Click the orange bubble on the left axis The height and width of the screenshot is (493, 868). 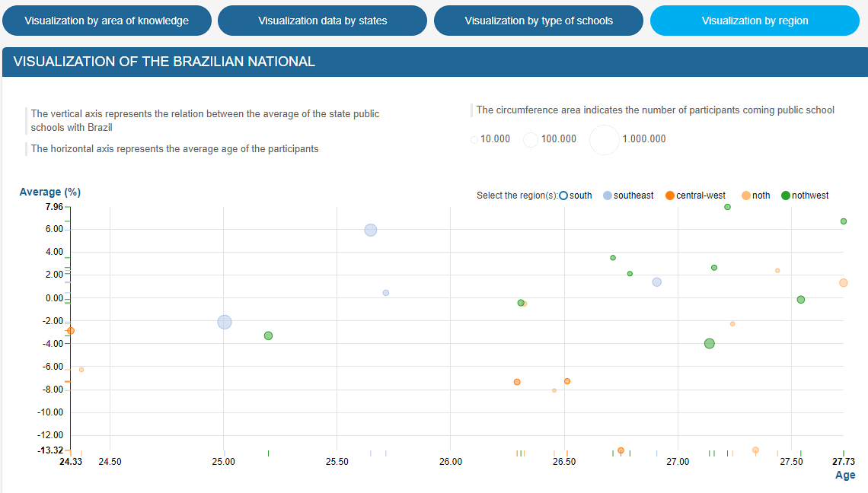point(71,331)
